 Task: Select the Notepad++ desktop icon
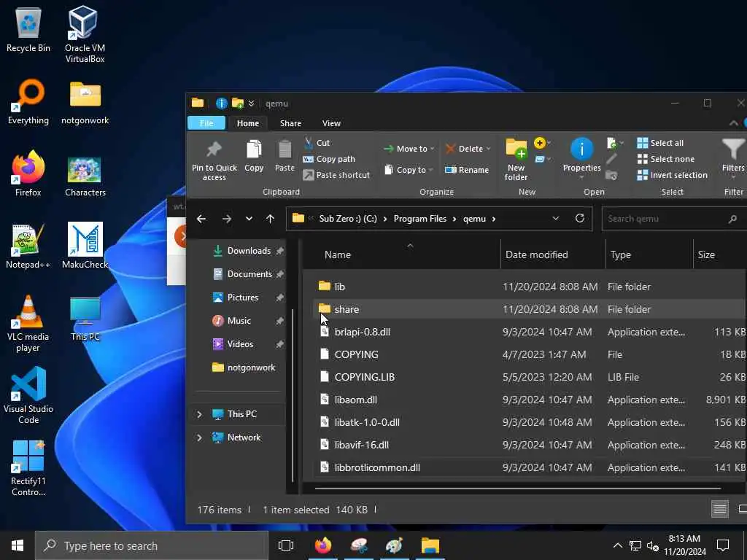coord(28,245)
